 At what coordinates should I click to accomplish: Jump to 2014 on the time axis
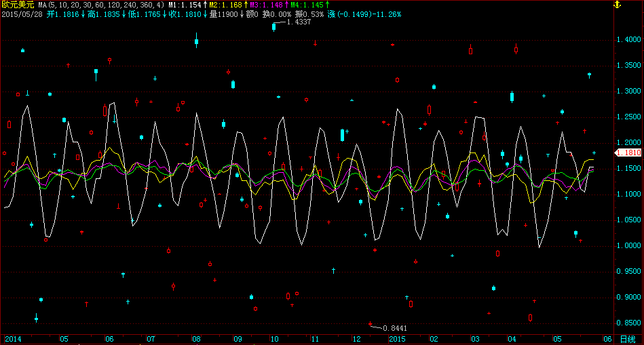pyautogui.click(x=13, y=338)
